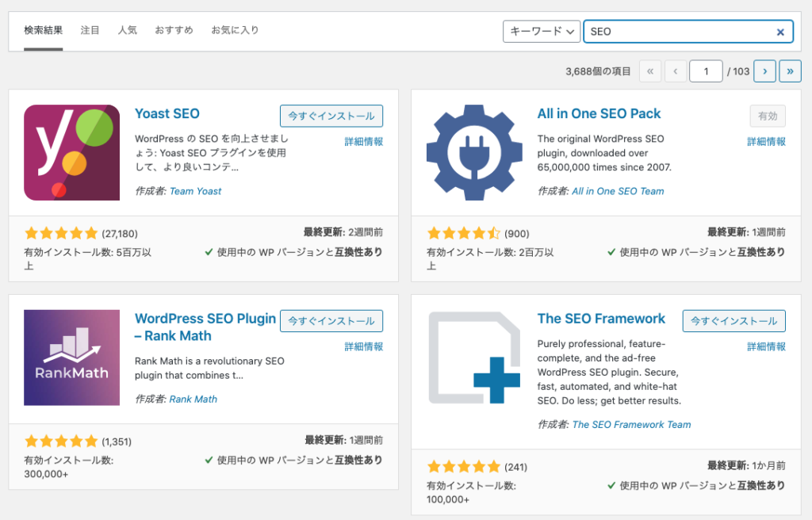Click The SEO Framework compatibility checkmark icon

(x=611, y=485)
